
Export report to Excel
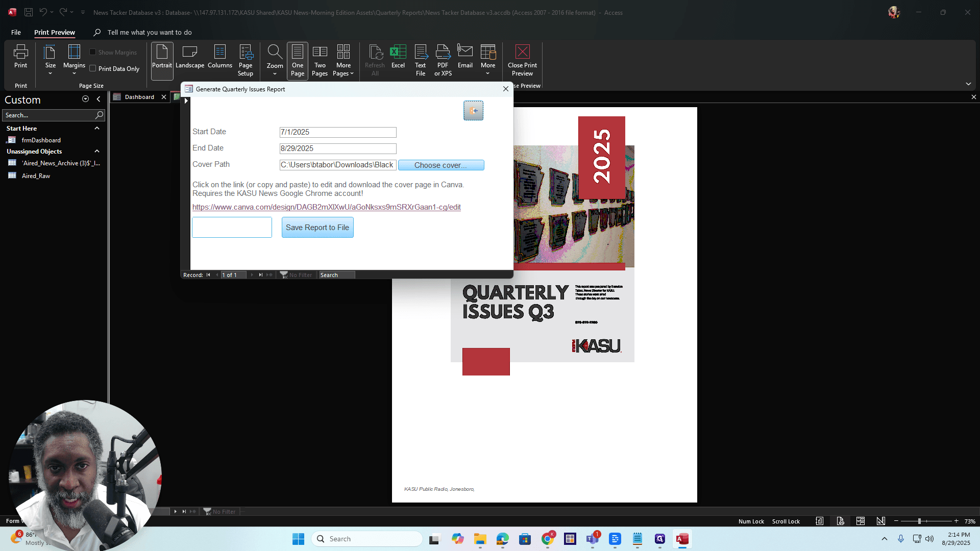398,56
